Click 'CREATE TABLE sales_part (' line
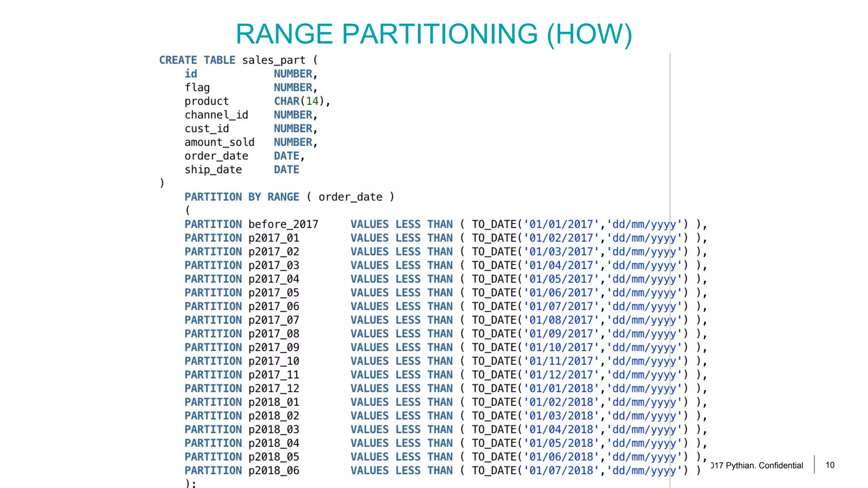Image resolution: width=868 pixels, height=488 pixels. [239, 60]
